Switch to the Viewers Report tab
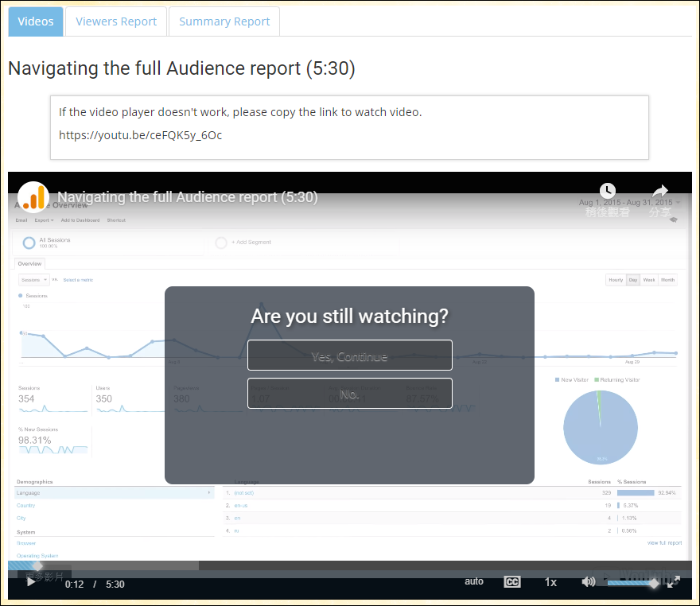Screen dimensions: 700x606 116,21
